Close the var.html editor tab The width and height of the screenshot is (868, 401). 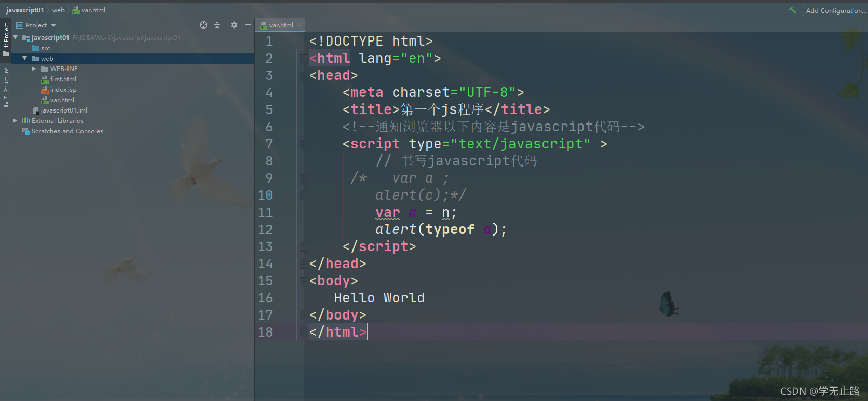tap(300, 25)
